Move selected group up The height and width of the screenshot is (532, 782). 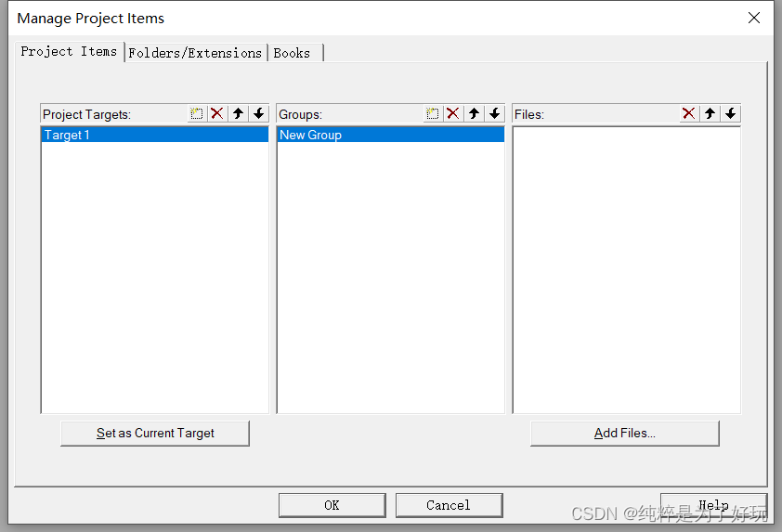[474, 113]
